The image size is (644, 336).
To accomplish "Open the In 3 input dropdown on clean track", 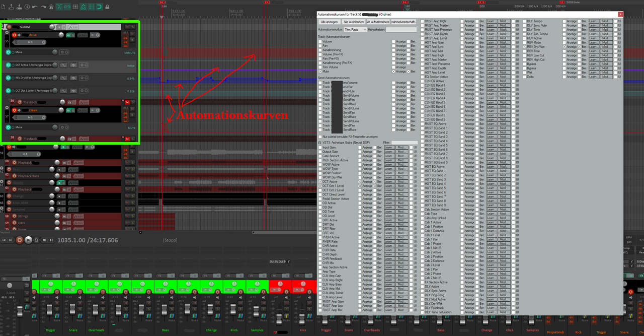I will click(x=30, y=117).
